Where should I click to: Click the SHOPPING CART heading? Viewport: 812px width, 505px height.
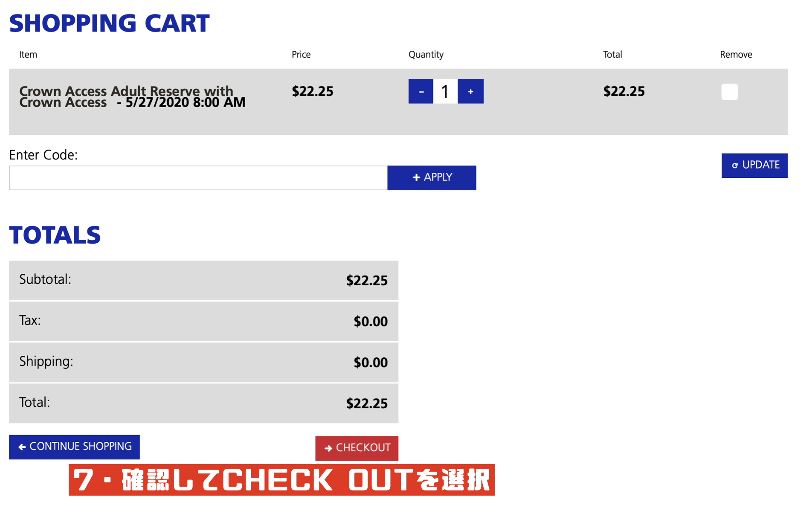tap(109, 23)
